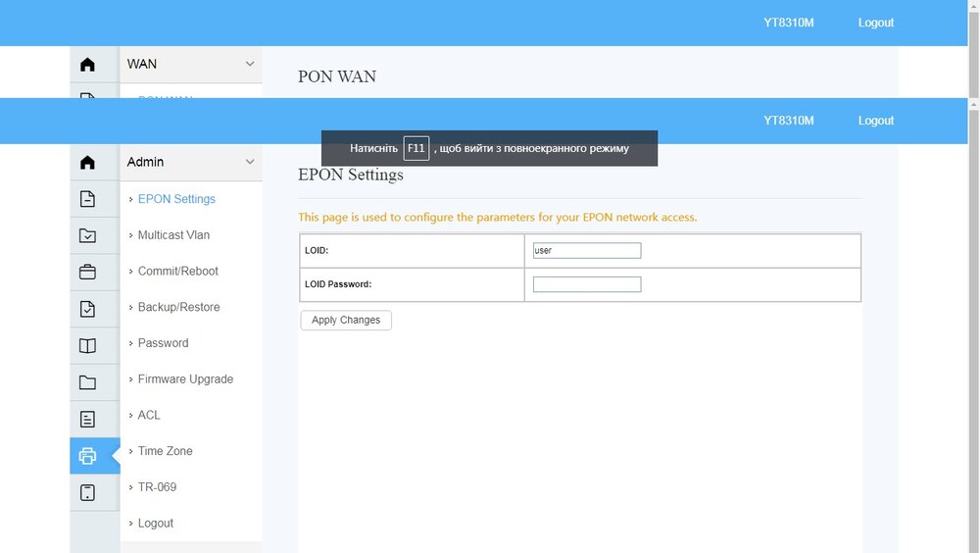The height and width of the screenshot is (553, 980).
Task: Select the empty folder sidebar icon
Action: coord(87,382)
